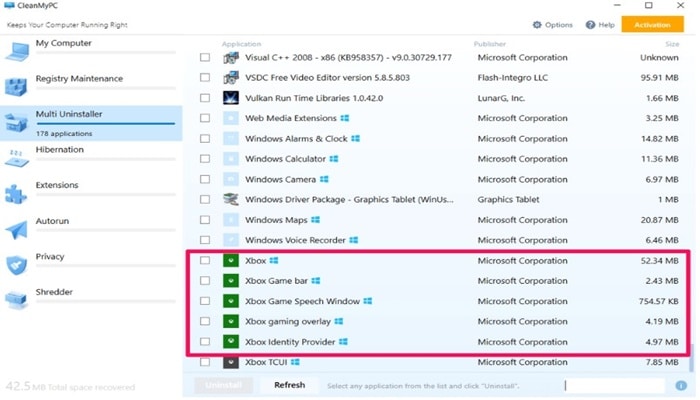This screenshot has height=400, width=700.
Task: Click publisher 'LunarG, Inc.'
Action: [501, 98]
